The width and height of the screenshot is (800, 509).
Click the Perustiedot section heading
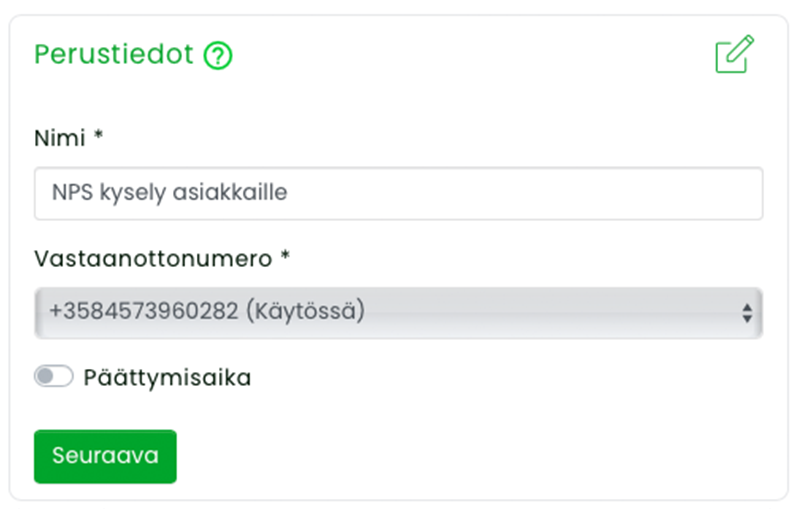[x=114, y=54]
